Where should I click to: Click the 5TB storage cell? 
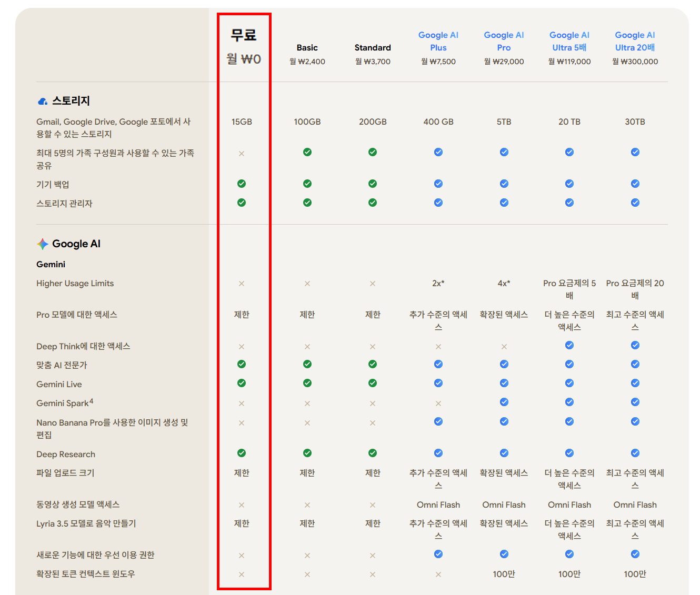[504, 122]
